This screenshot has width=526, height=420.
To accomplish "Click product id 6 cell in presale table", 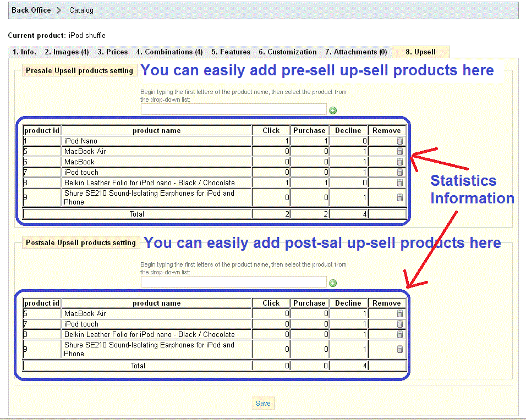I will click(42, 162).
